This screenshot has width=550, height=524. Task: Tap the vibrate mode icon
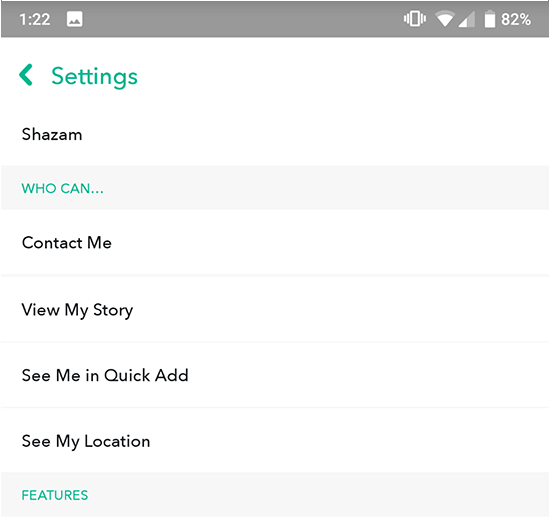[x=415, y=19]
